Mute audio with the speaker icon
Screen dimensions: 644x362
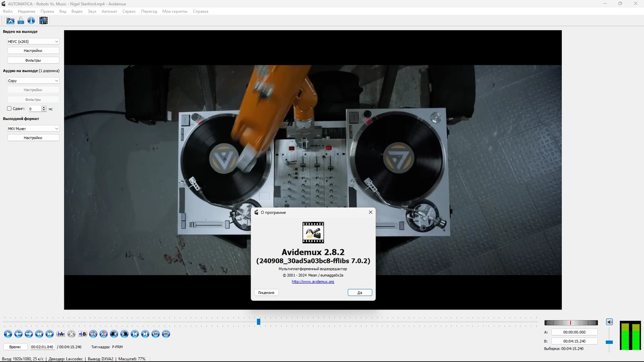(x=609, y=322)
